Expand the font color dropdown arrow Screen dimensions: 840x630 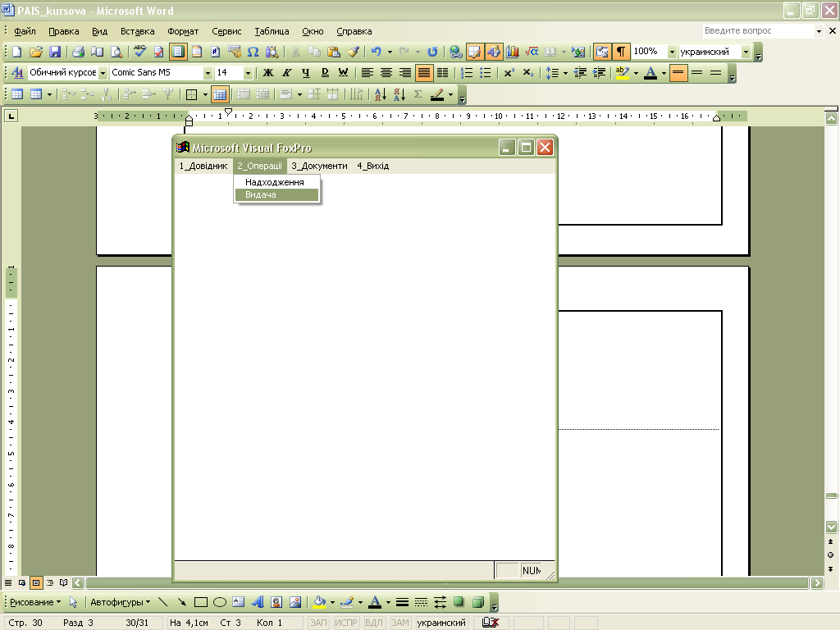[x=664, y=73]
